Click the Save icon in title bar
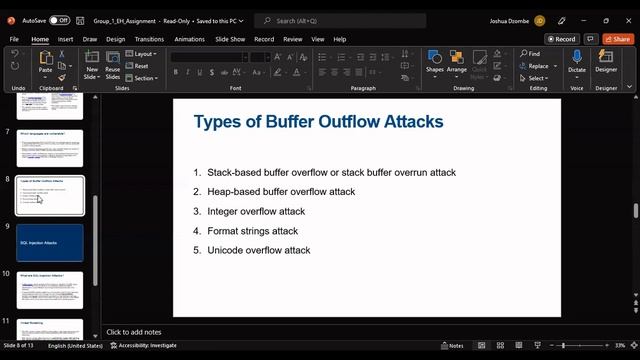This screenshot has width=640, height=360. [80, 21]
